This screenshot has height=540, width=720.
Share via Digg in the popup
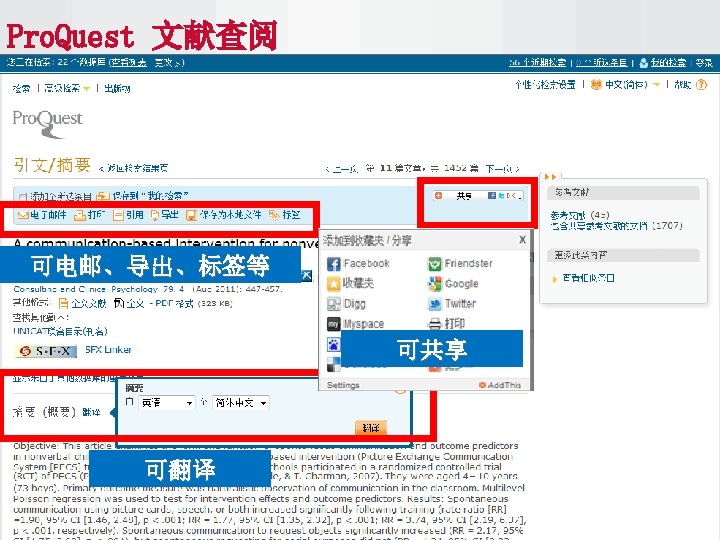point(346,304)
